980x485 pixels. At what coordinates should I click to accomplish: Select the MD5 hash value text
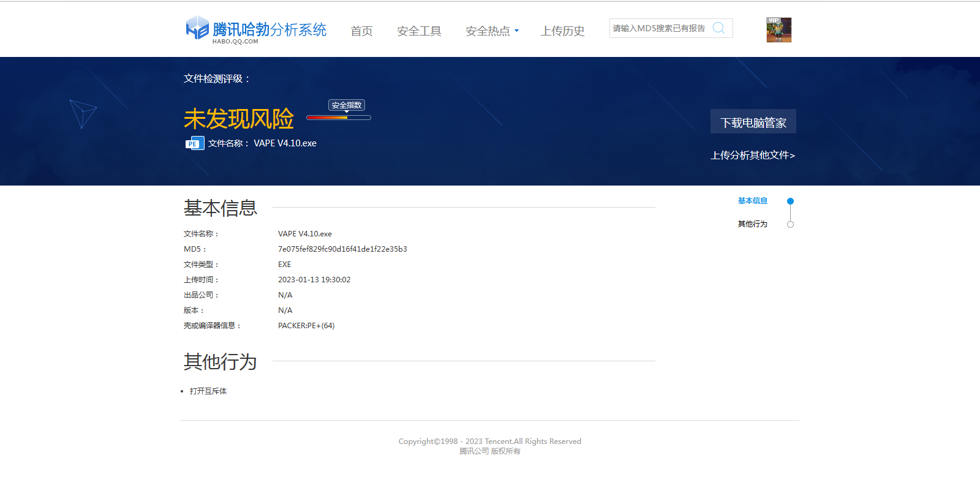(342, 249)
